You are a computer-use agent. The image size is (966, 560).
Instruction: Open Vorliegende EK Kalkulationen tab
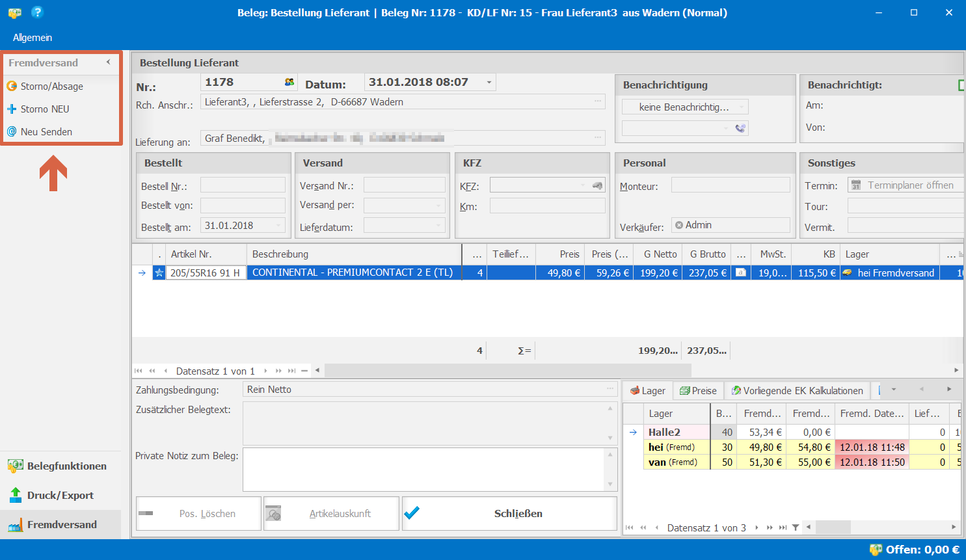[797, 390]
